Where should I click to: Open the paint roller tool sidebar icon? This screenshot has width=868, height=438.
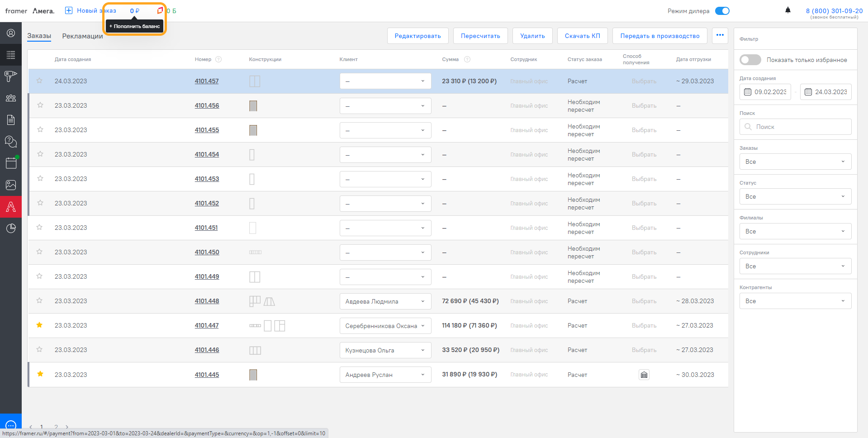pos(11,76)
